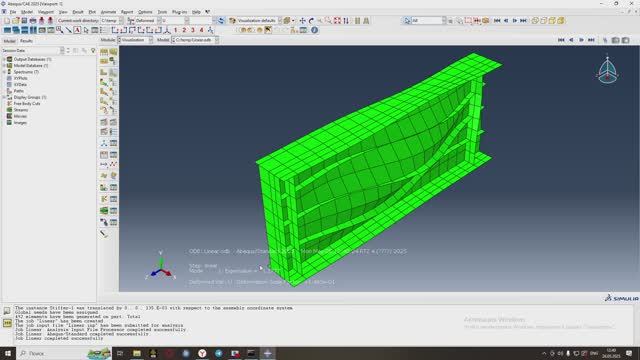
Task: Open the Windows Start menu
Action: pyautogui.click(x=8, y=353)
